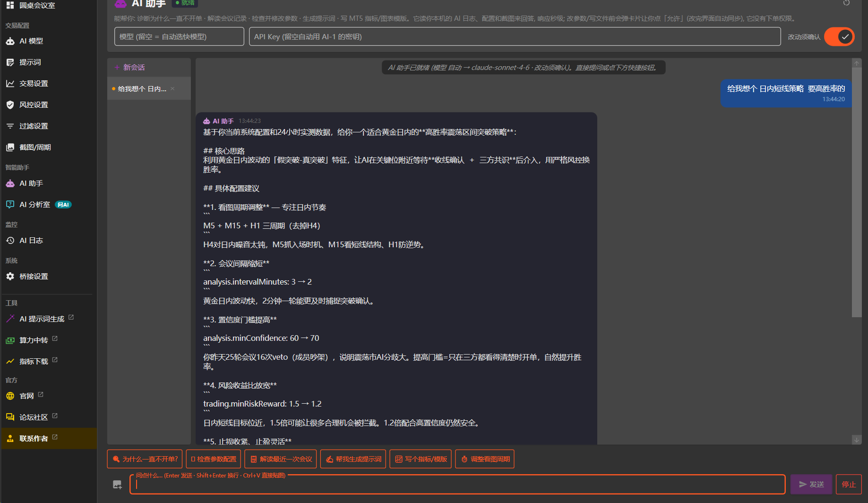This screenshot has width=868, height=503.
Task: Click the 交易设置 chart icon
Action: pos(10,84)
